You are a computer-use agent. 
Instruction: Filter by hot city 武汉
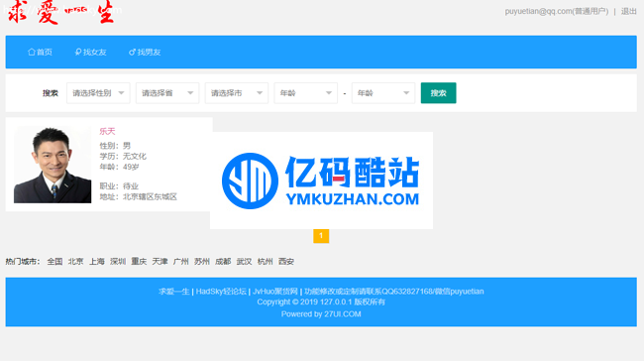point(244,262)
